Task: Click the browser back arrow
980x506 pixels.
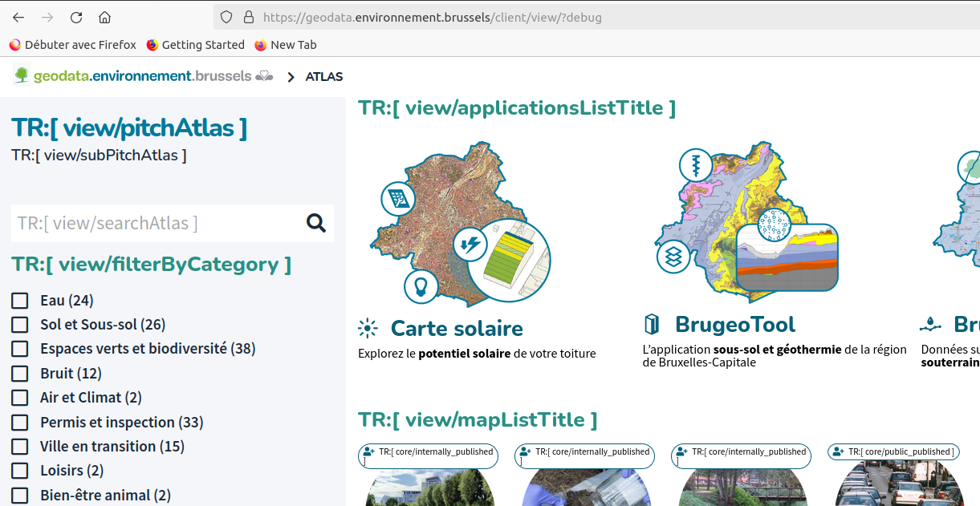Action: click(x=18, y=18)
